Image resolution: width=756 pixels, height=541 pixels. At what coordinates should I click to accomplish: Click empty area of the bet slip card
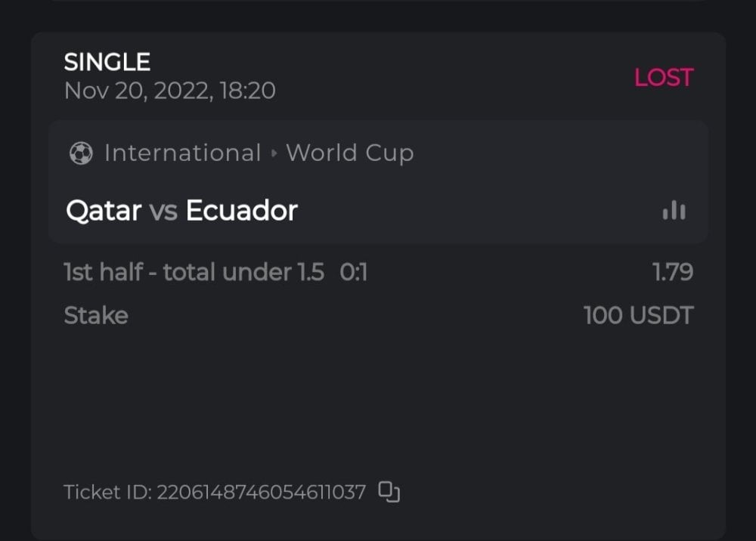[378, 400]
